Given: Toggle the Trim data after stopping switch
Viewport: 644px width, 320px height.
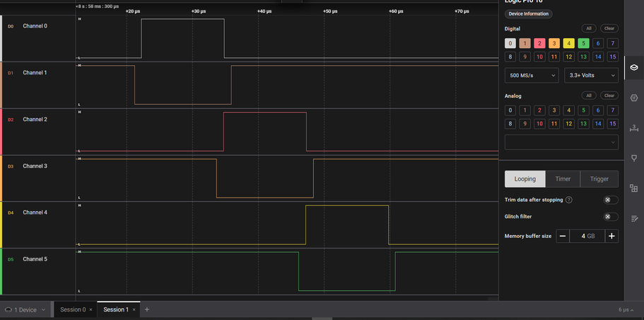Looking at the screenshot, I should coord(610,200).
